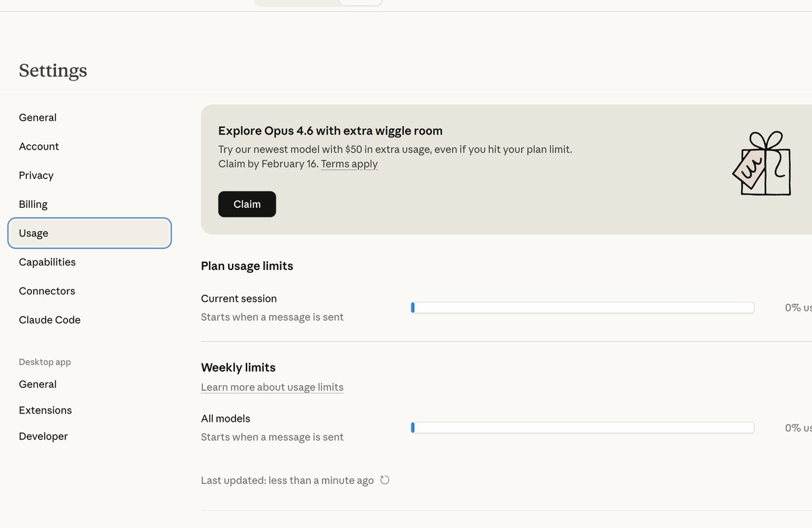Viewport: 812px width, 528px height.
Task: Click the 0% used value for All models
Action: point(798,428)
